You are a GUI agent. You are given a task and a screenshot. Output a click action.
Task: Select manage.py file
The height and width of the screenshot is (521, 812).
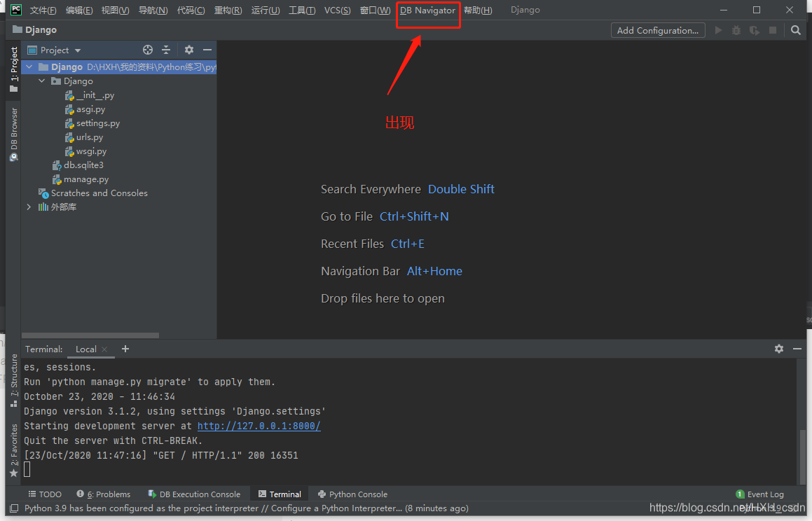coord(81,179)
